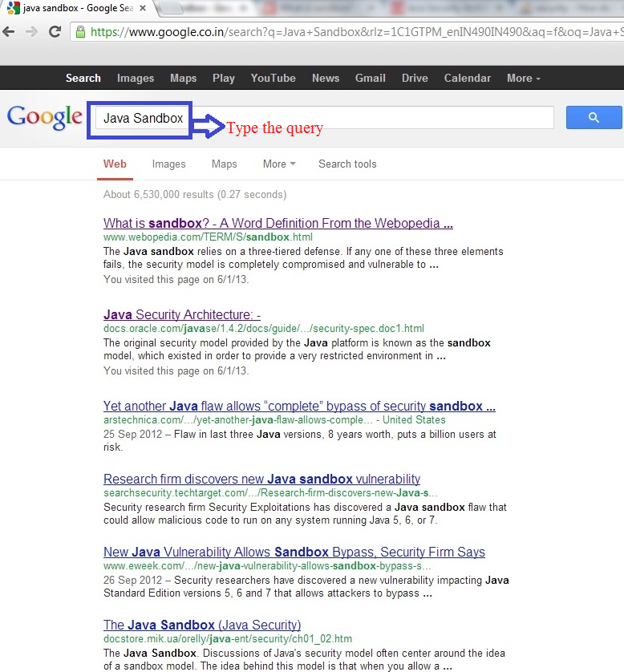
Task: Click About 6,530,000 results text
Action: tap(195, 195)
